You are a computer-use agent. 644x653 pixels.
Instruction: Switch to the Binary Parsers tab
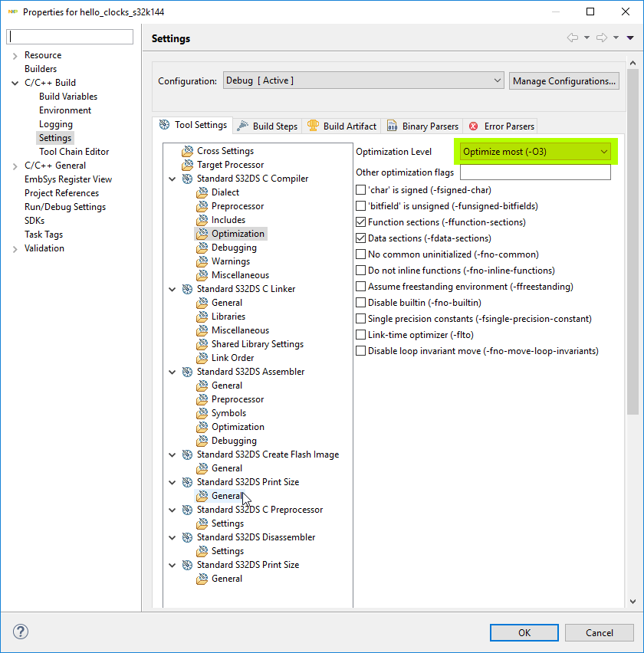(x=422, y=126)
